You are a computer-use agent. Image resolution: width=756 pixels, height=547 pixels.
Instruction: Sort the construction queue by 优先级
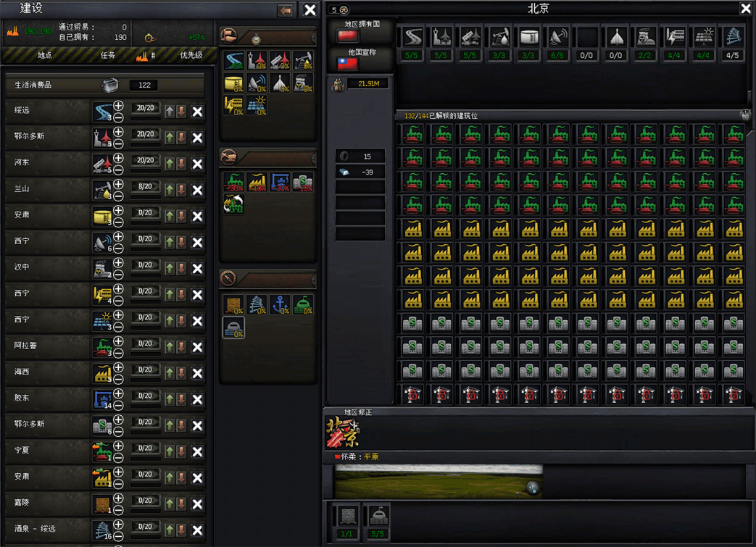pos(191,55)
